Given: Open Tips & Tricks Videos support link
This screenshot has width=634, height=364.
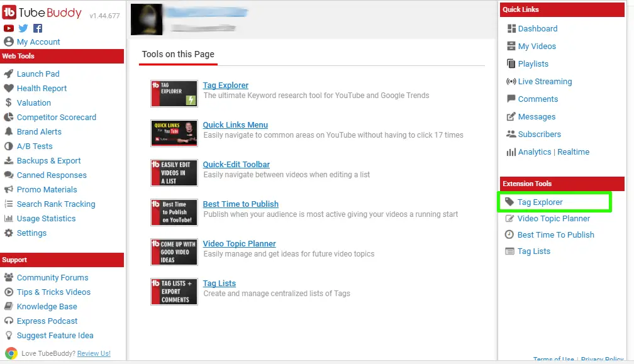Looking at the screenshot, I should click(x=54, y=292).
